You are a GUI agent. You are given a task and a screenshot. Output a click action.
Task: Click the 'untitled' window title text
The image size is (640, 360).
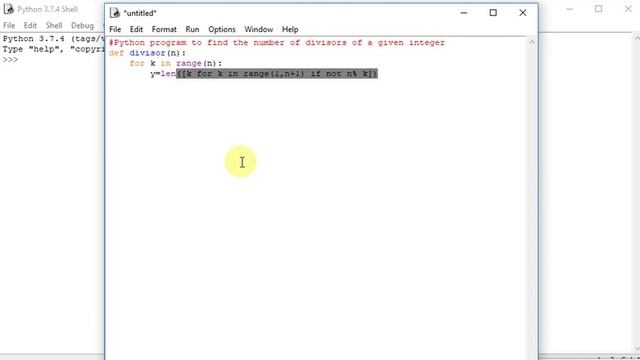pos(140,13)
